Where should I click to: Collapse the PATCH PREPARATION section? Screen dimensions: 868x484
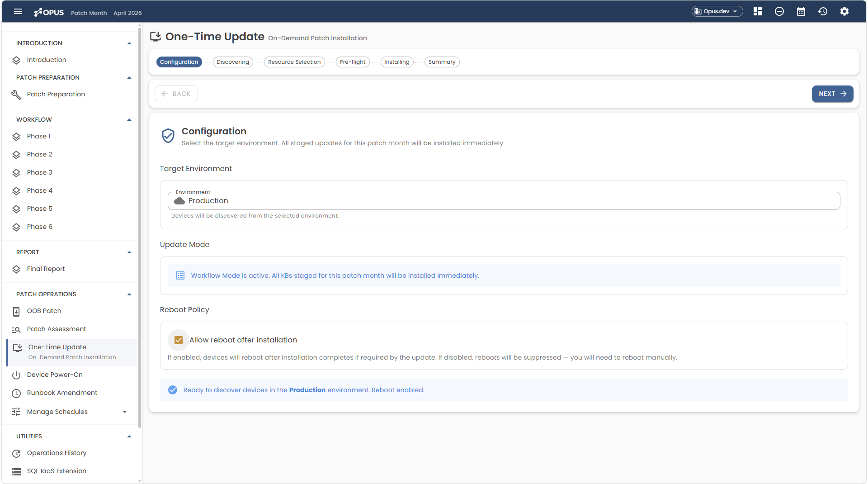coord(129,78)
